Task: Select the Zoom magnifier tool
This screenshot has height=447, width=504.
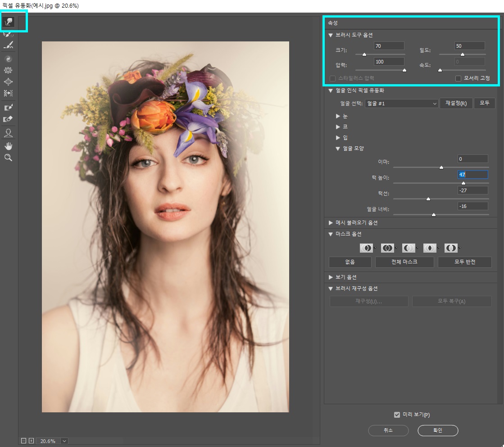Action: click(x=9, y=158)
